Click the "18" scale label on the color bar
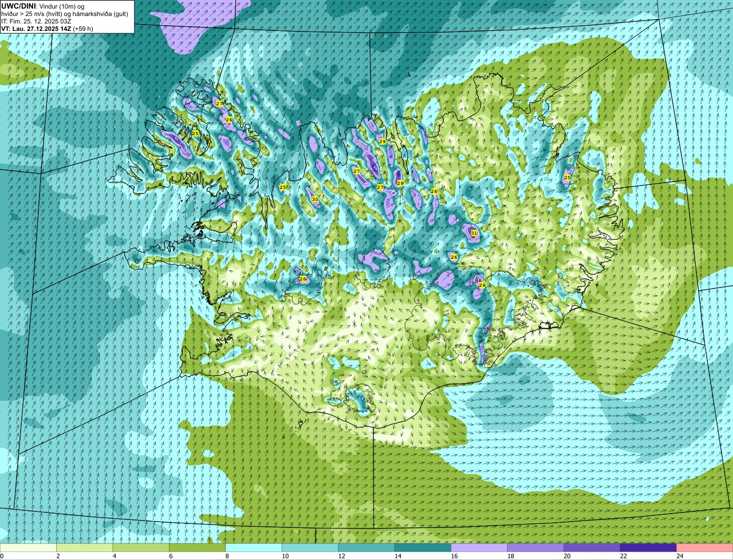The width and height of the screenshot is (733, 560). pyautogui.click(x=511, y=555)
